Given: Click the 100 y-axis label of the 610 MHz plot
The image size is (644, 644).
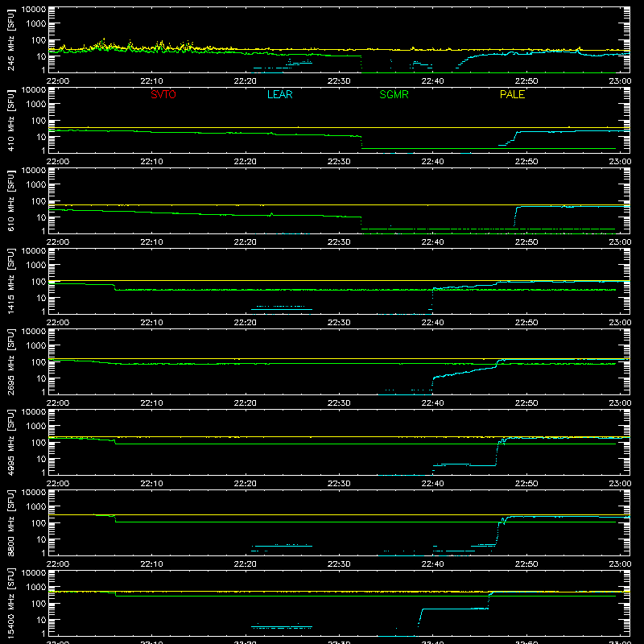Looking at the screenshot, I should click(x=39, y=201).
